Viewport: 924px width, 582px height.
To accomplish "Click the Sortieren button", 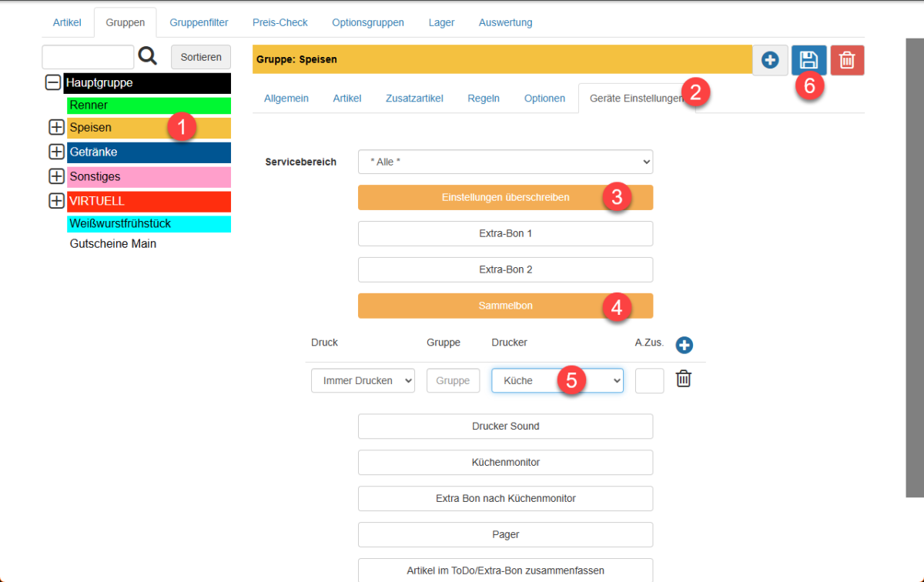I will (x=201, y=57).
